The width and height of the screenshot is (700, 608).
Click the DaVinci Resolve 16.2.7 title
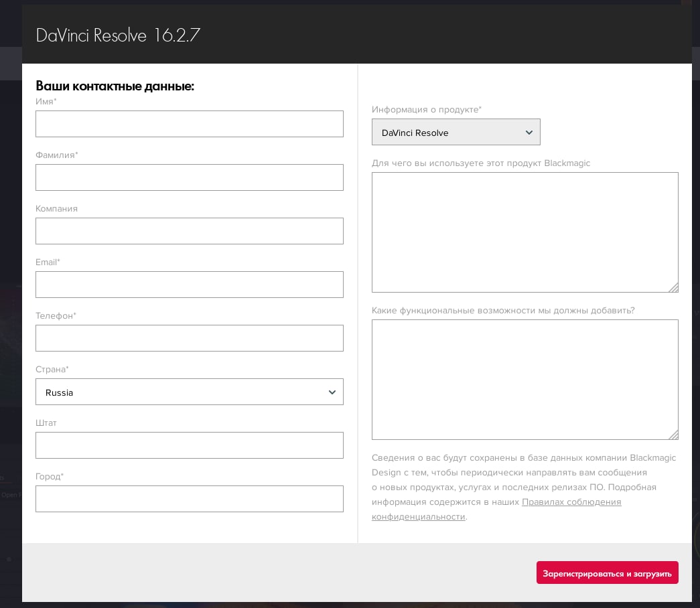[x=118, y=35]
